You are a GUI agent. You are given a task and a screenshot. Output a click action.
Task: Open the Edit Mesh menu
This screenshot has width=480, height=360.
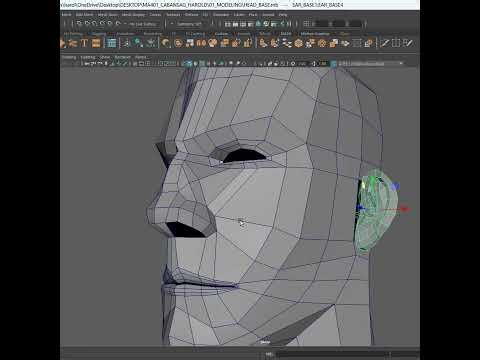[x=84, y=15]
